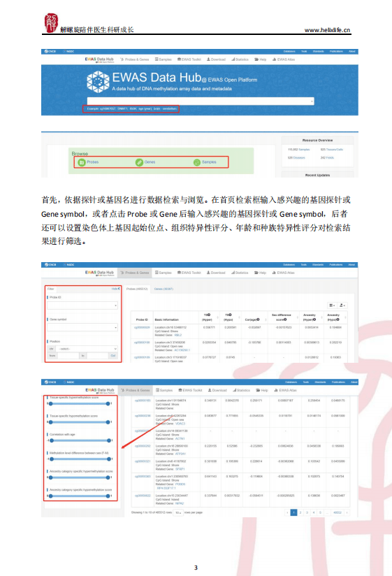Viewport: 392px width, 576px height.
Task: Sort table by Probe ID column header
Action: (142, 319)
